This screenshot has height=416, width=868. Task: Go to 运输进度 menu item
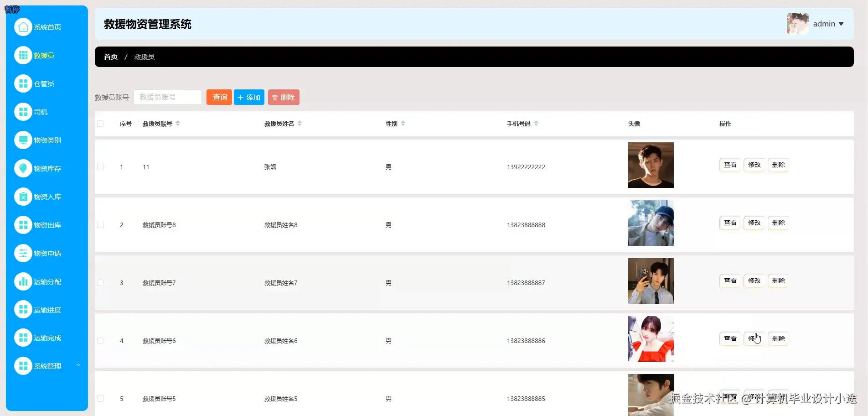[47, 310]
